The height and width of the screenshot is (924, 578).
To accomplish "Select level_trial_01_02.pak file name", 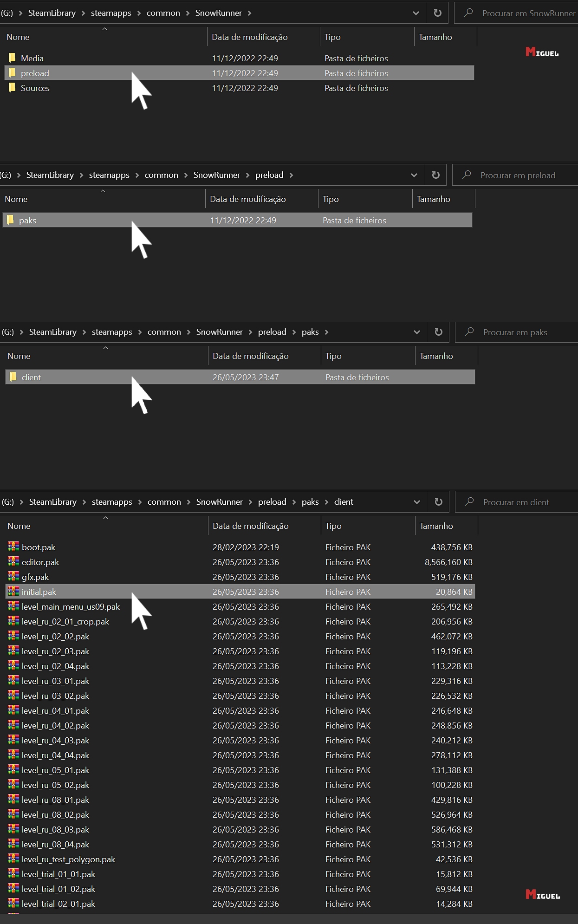I will click(58, 889).
